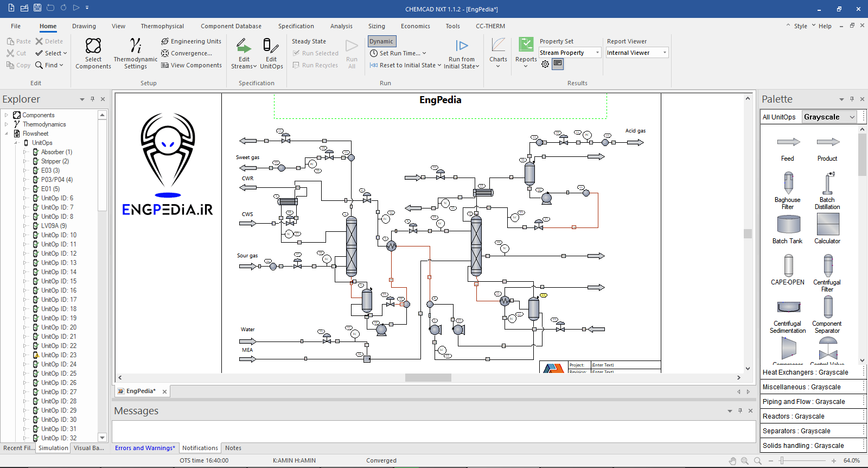
Task: Click Reset to Initial State
Action: point(405,65)
